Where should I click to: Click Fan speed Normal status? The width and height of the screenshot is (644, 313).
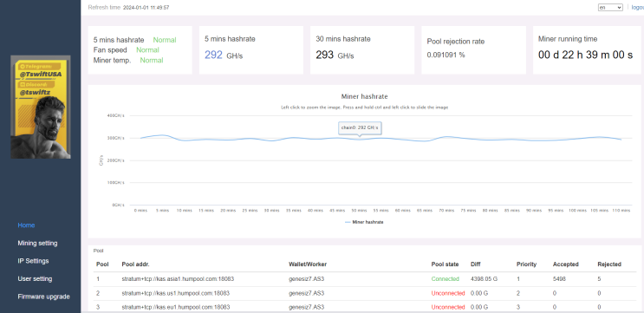point(147,49)
